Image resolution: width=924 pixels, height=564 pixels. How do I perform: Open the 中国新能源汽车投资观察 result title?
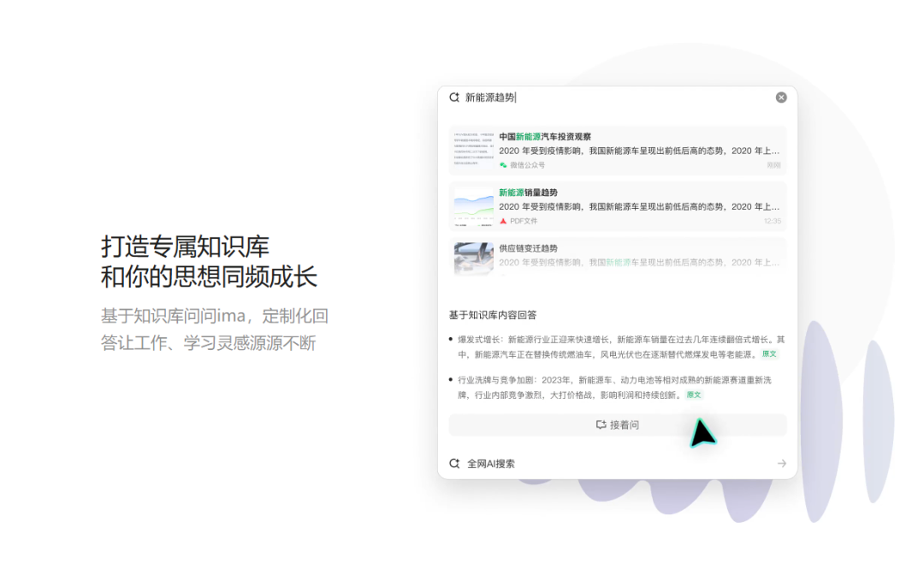(545, 137)
